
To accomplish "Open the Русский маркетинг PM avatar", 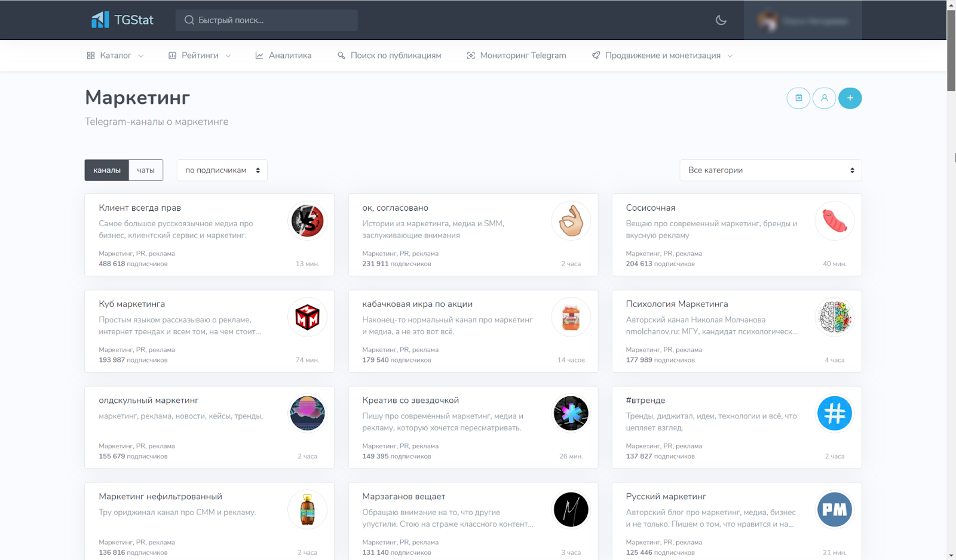I will [834, 509].
